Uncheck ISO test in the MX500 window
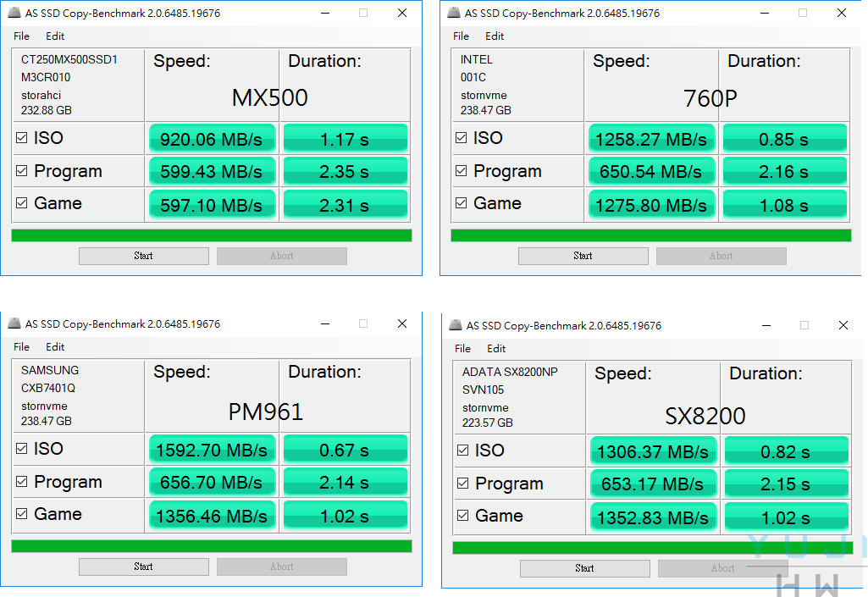The image size is (868, 597). tap(21, 138)
